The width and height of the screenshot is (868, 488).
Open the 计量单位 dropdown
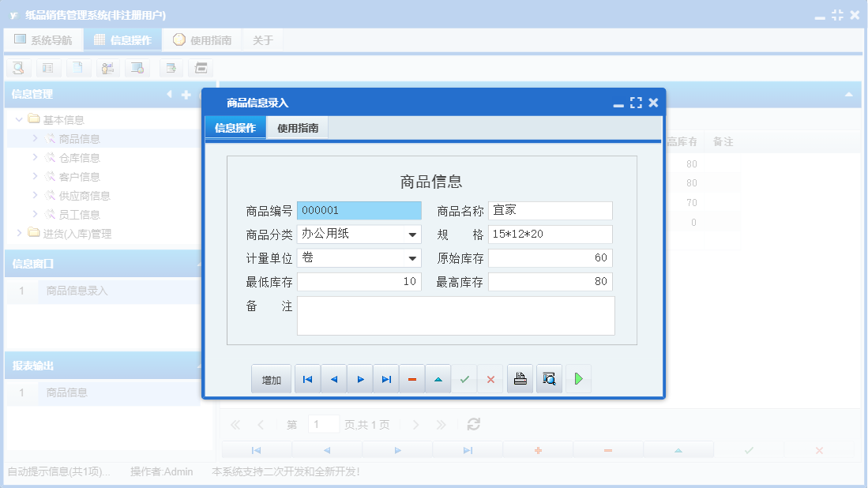[413, 258]
